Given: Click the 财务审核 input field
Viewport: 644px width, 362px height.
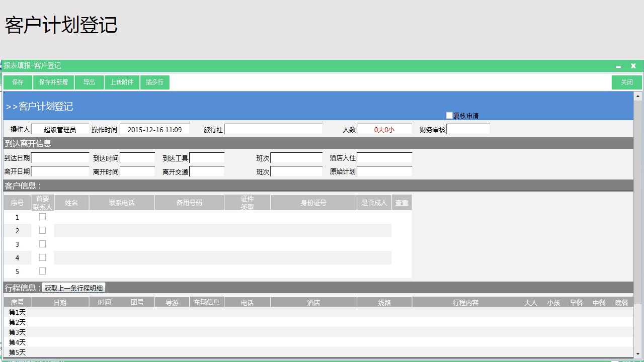Looking at the screenshot, I should [x=468, y=129].
